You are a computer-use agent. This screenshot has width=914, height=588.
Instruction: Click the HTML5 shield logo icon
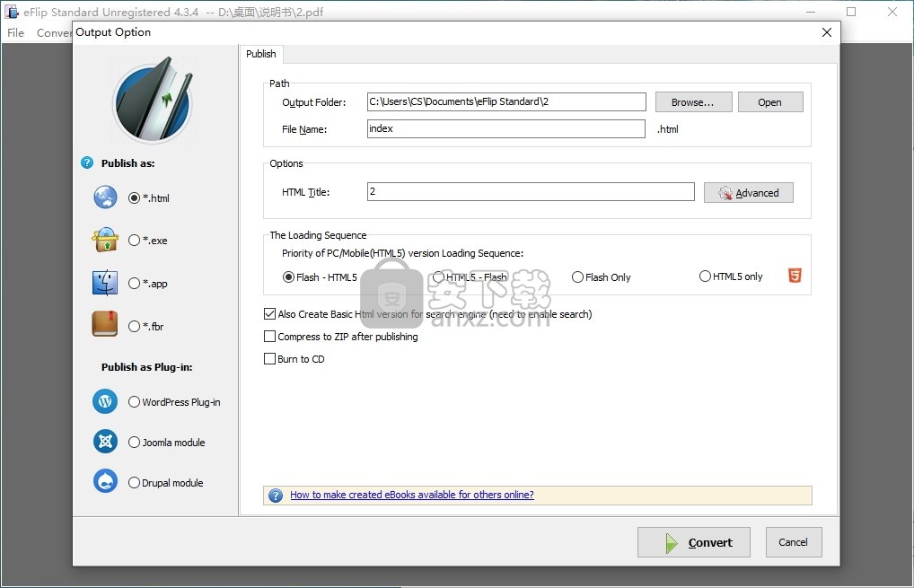click(795, 275)
